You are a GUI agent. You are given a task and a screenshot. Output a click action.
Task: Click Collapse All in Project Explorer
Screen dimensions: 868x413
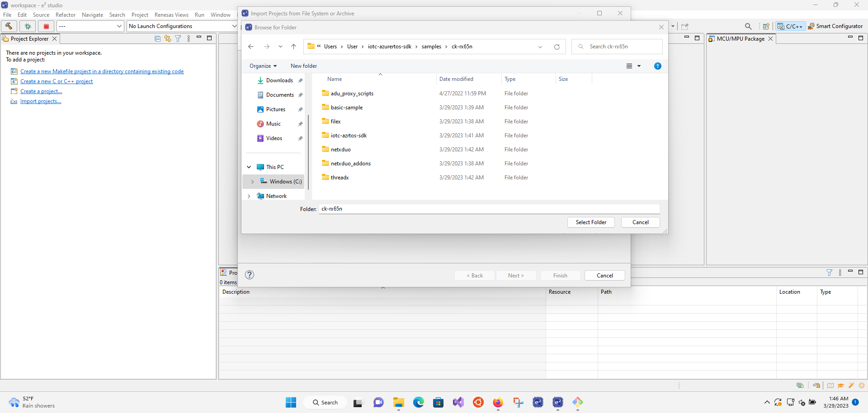[157, 39]
